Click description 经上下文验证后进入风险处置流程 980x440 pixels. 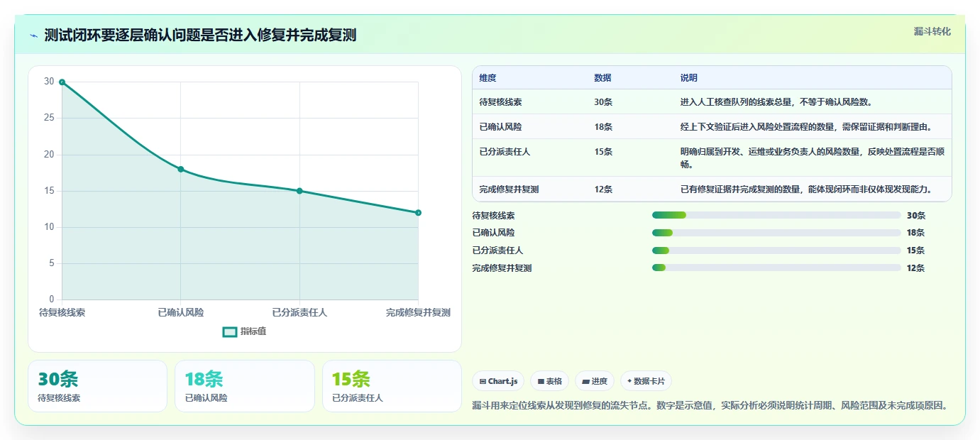click(x=806, y=127)
